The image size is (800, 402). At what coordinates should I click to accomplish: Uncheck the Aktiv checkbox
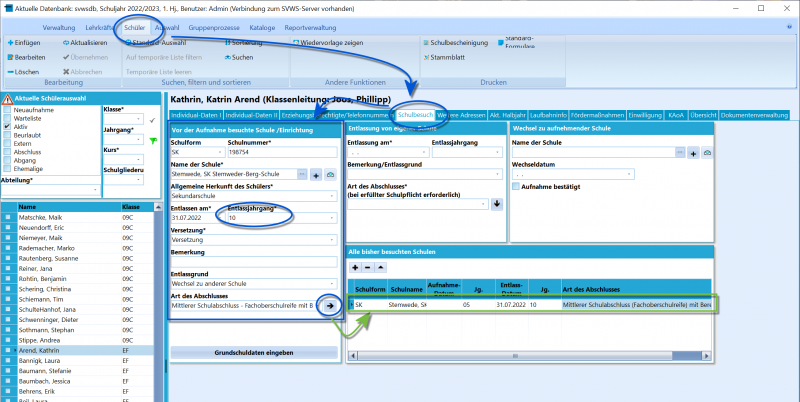(7, 127)
